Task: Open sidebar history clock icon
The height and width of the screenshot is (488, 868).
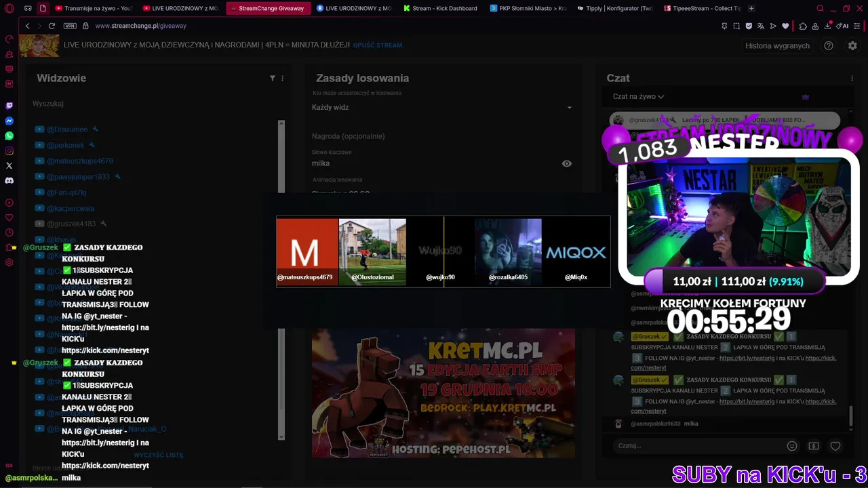Action: pyautogui.click(x=9, y=232)
